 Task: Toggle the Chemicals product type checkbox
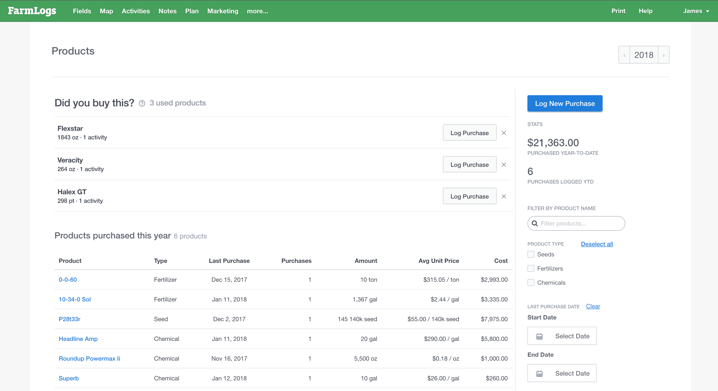coord(531,282)
